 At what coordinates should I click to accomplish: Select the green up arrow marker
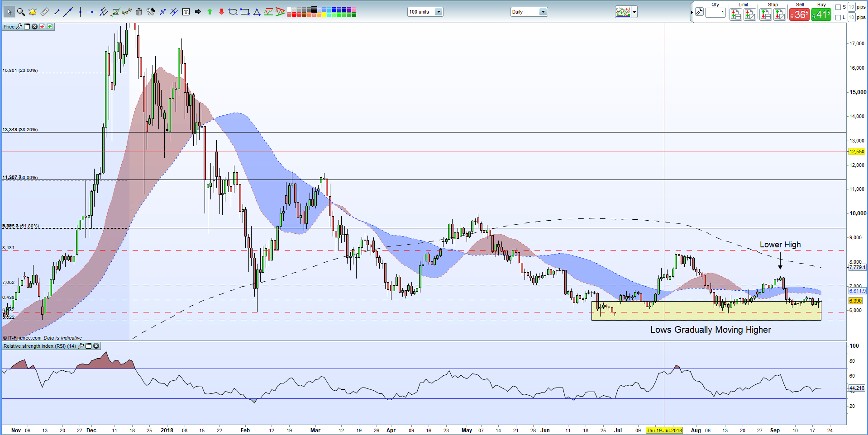point(210,12)
